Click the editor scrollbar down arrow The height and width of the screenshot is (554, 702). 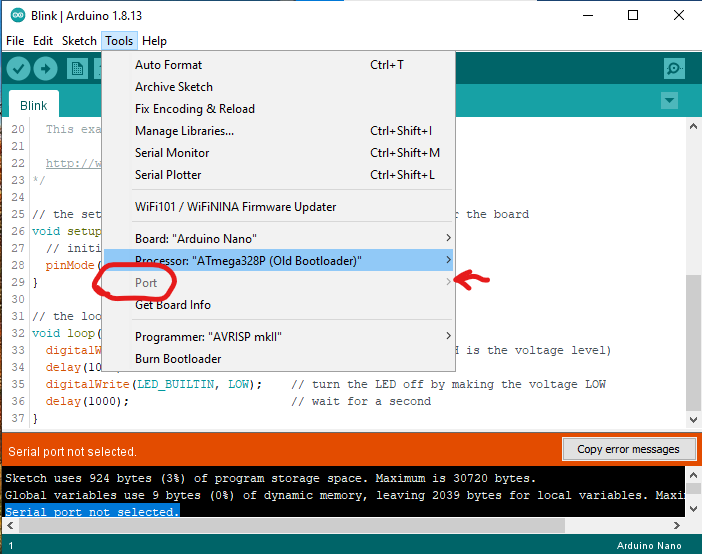point(693,420)
